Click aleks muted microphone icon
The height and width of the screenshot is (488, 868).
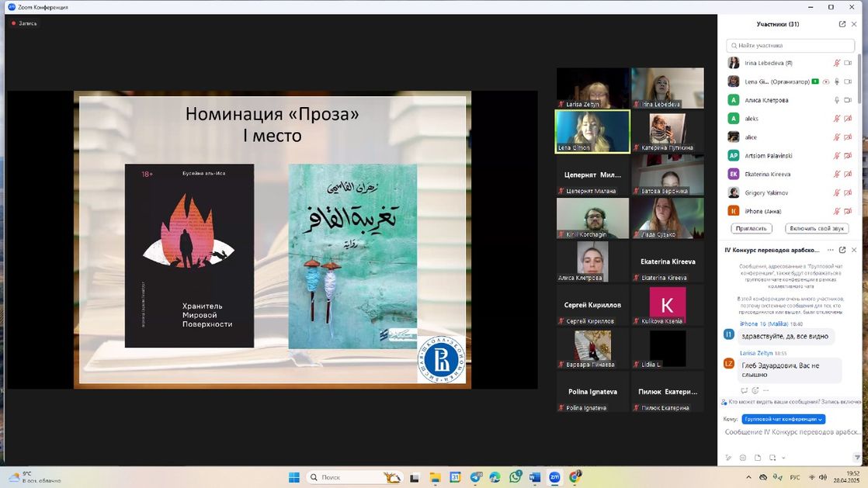click(837, 119)
